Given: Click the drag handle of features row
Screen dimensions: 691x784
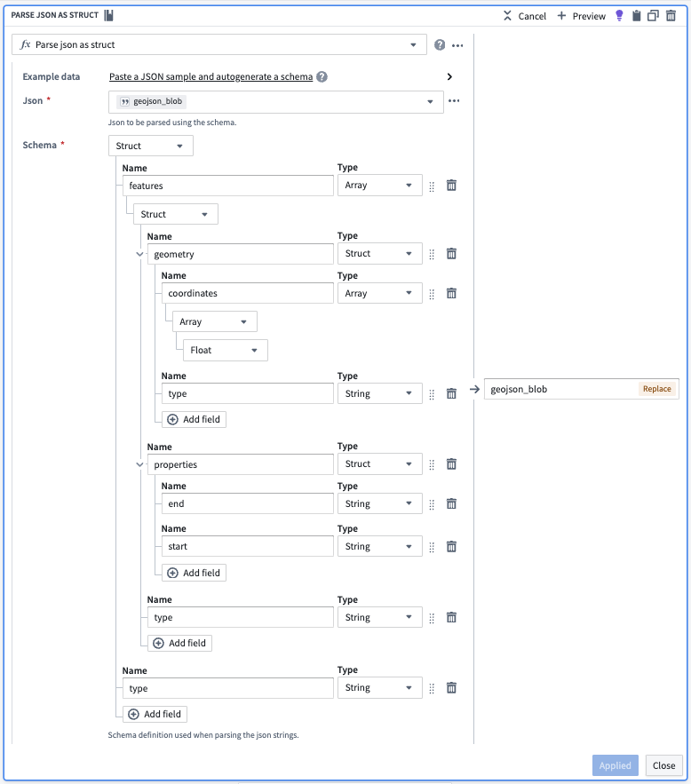Looking at the screenshot, I should (x=432, y=186).
